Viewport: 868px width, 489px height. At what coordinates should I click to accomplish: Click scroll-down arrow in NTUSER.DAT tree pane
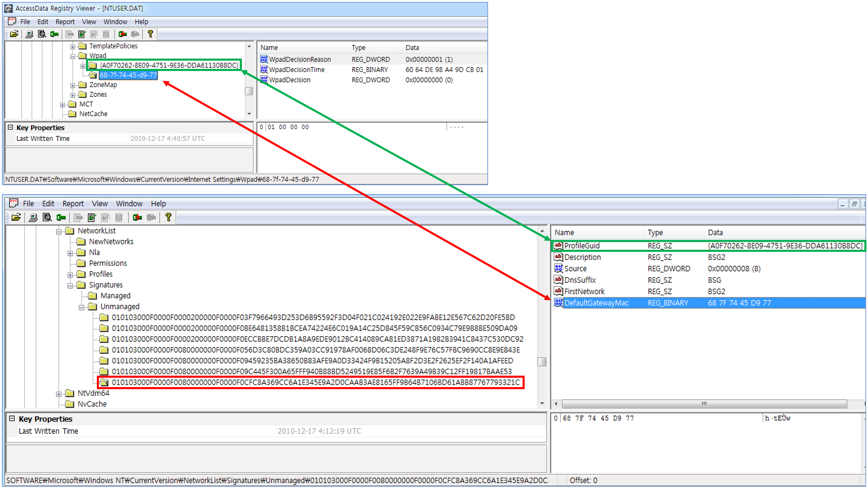coord(249,114)
